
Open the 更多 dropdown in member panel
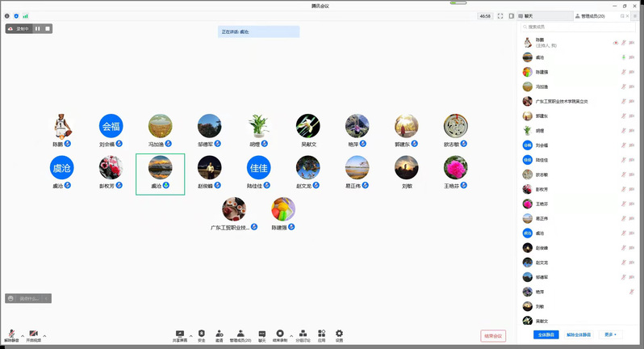(x=610, y=334)
